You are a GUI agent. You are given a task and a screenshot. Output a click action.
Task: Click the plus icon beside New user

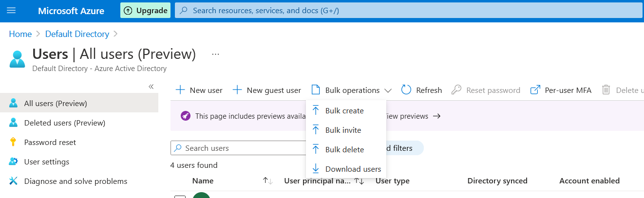pos(180,90)
